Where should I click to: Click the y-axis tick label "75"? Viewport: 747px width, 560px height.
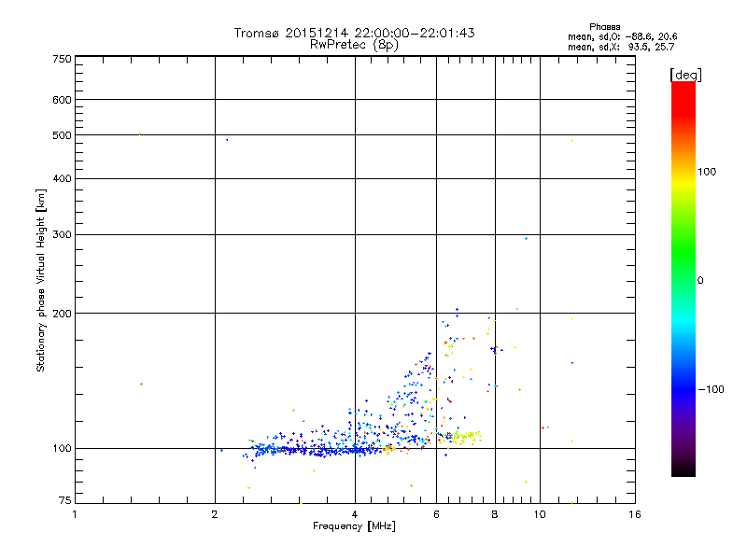(64, 500)
